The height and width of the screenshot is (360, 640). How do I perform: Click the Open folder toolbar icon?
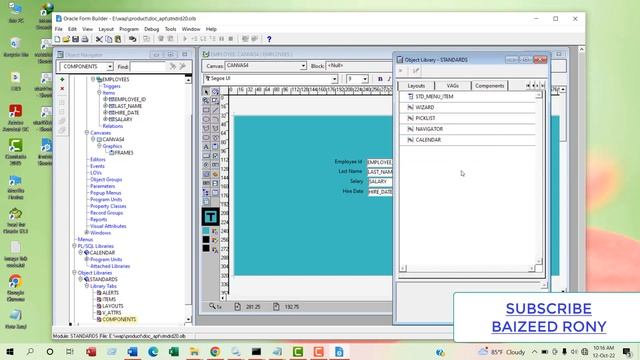click(66, 39)
